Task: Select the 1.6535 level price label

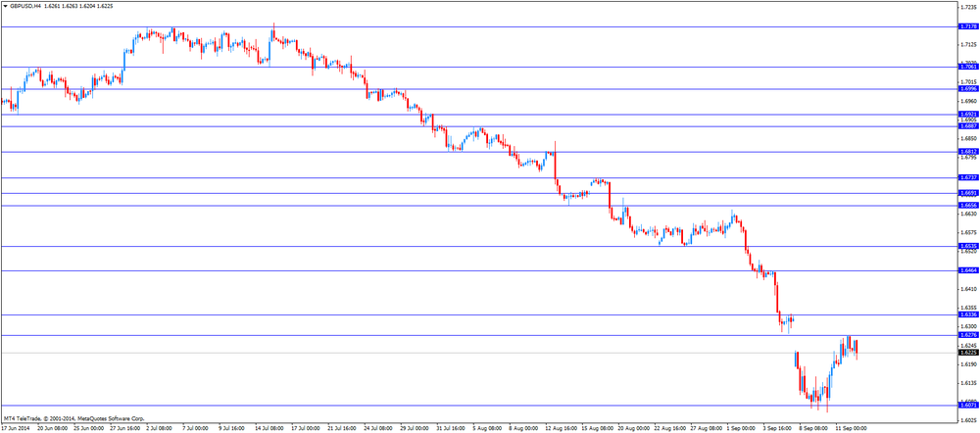Action: (967, 246)
